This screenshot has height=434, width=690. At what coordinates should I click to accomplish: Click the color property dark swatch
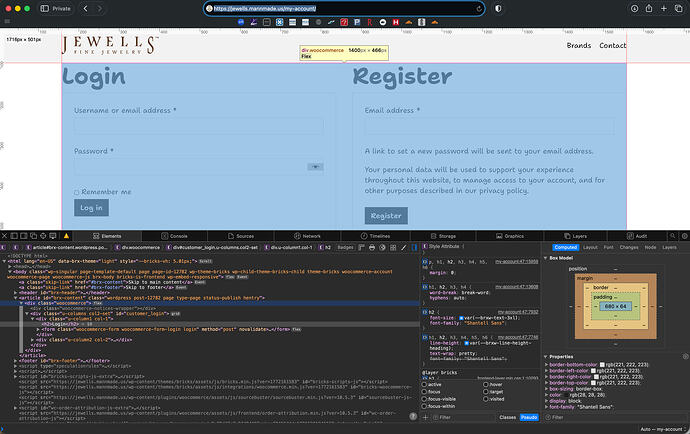[566, 395]
